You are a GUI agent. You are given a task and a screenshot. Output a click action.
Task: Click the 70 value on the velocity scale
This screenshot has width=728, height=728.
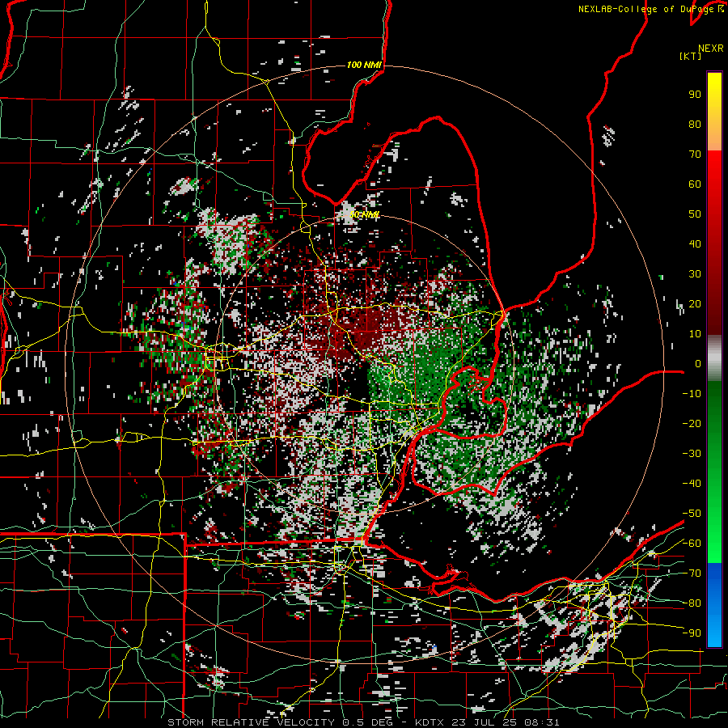695,154
